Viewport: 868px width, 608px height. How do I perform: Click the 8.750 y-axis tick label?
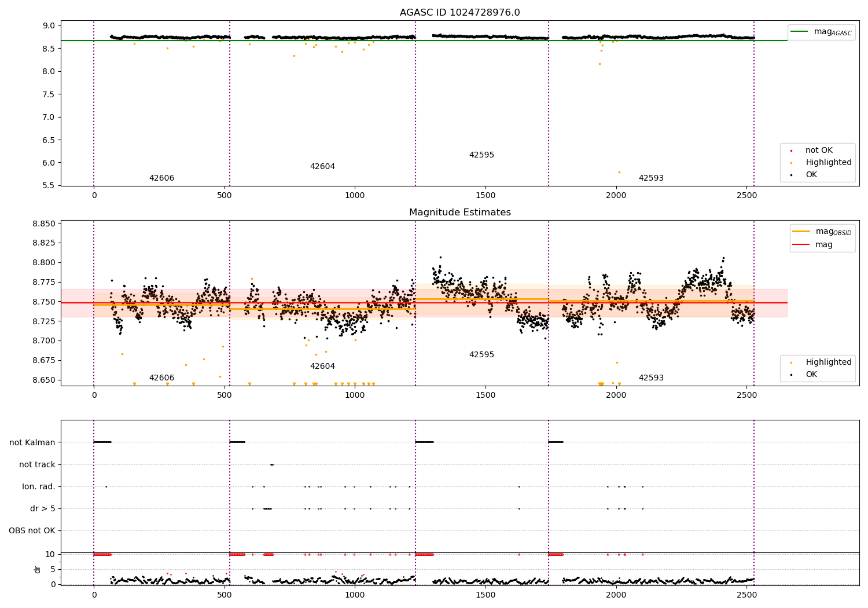[44, 302]
